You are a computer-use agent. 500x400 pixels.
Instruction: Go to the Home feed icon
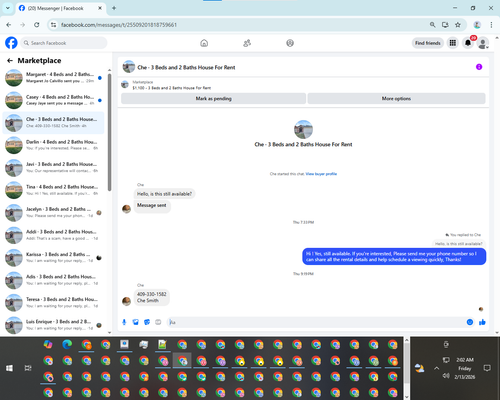pyautogui.click(x=204, y=43)
